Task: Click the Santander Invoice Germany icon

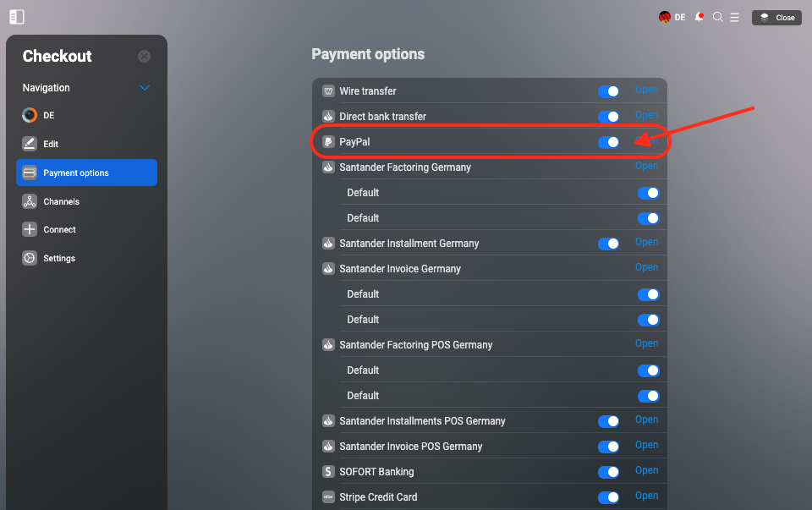Action: 328,269
